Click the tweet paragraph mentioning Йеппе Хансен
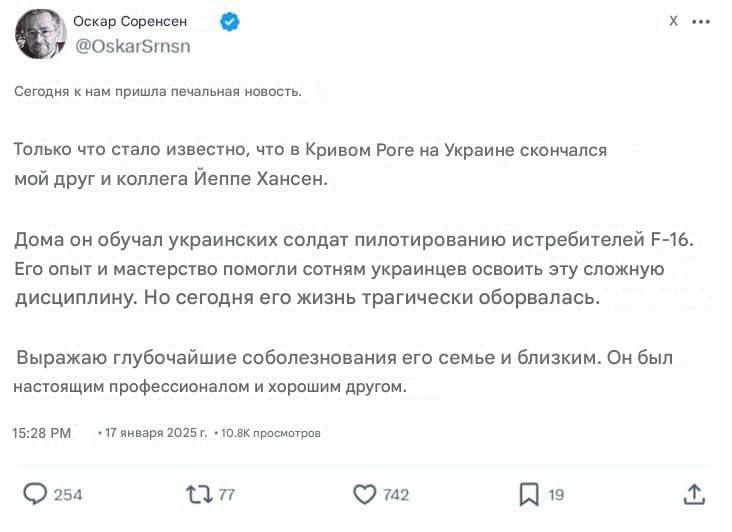The height and width of the screenshot is (532, 732). pyautogui.click(x=310, y=164)
